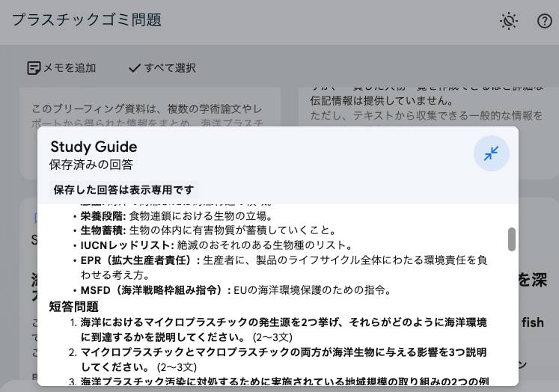
Task: Open the help question mark icon
Action: [x=544, y=21]
